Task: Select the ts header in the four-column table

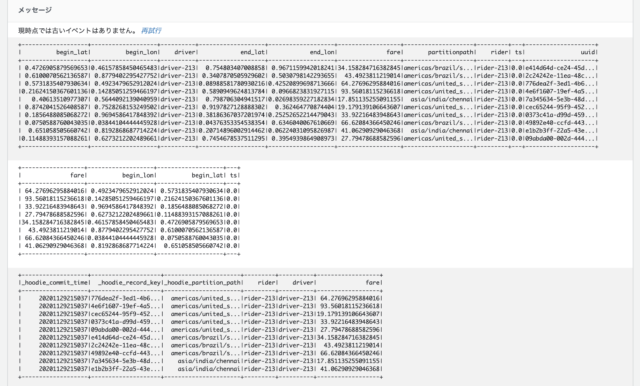Action: click(x=233, y=175)
